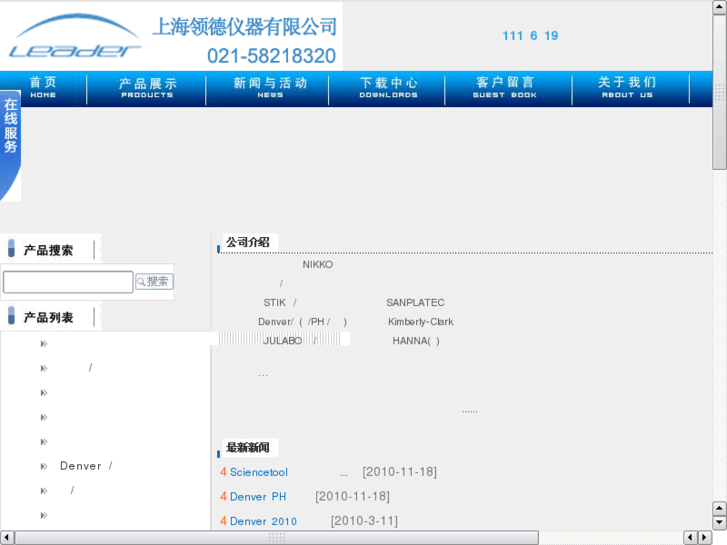727x545 pixels.
Task: Click the 最新新闻 section heading
Action: 248,448
